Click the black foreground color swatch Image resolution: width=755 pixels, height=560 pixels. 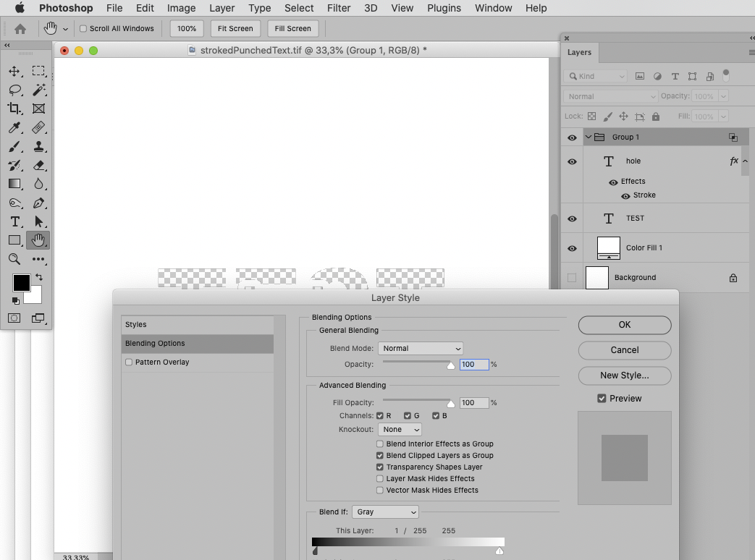click(21, 284)
